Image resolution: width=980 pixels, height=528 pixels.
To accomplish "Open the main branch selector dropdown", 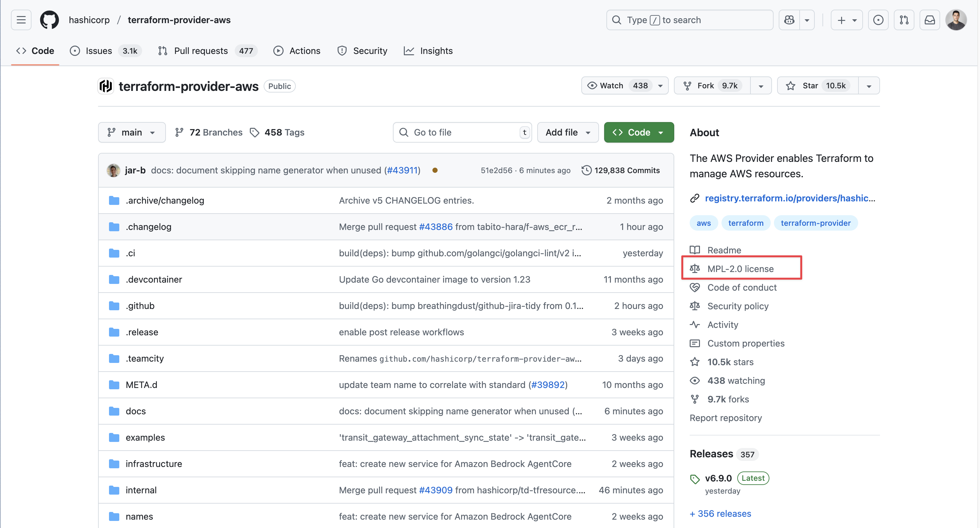I will point(132,132).
